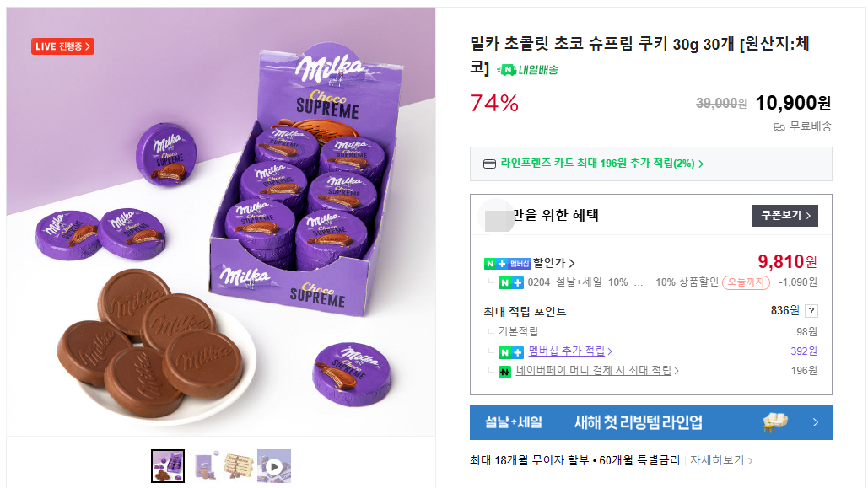
Task: Click the LIVE 진행중 badge
Action: point(62,46)
